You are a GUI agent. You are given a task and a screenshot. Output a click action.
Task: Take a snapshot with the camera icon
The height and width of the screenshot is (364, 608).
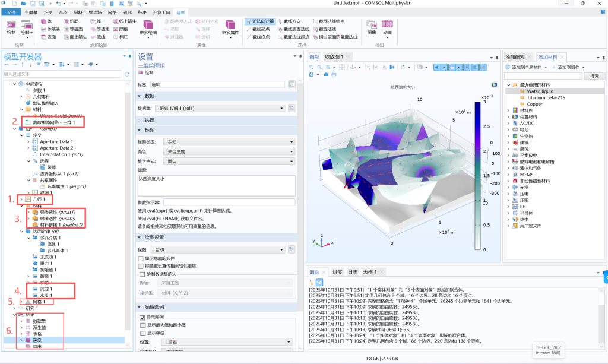325,74
